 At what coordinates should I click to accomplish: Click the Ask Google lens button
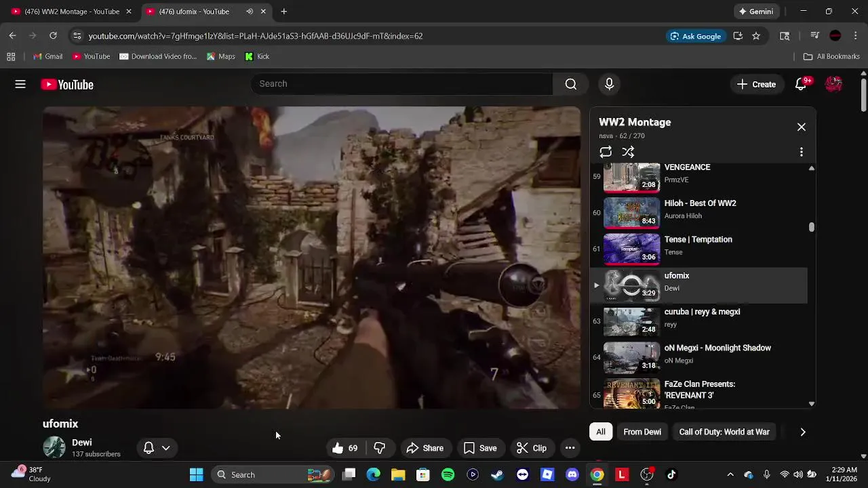[x=695, y=36]
